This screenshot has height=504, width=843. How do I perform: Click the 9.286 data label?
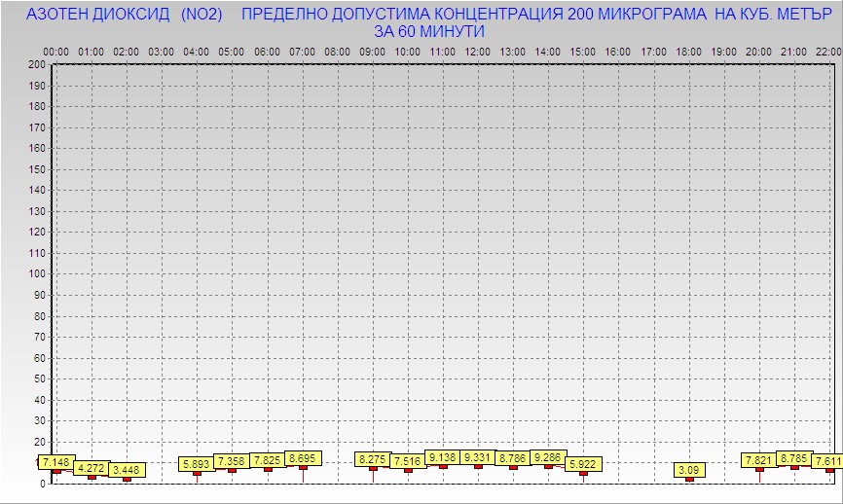pyautogui.click(x=548, y=457)
